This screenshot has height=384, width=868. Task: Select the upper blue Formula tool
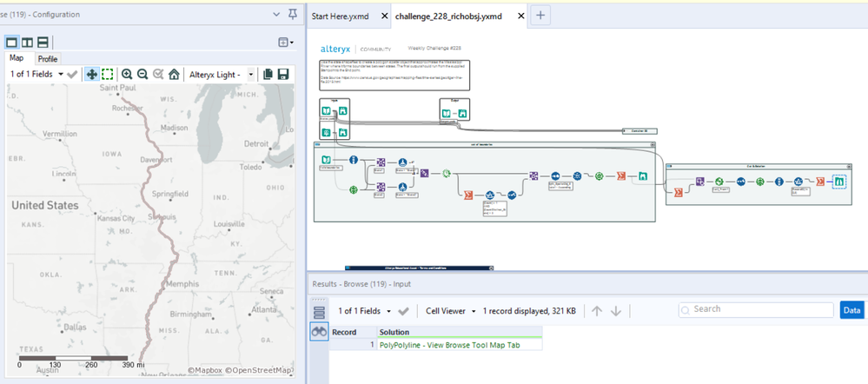(403, 162)
